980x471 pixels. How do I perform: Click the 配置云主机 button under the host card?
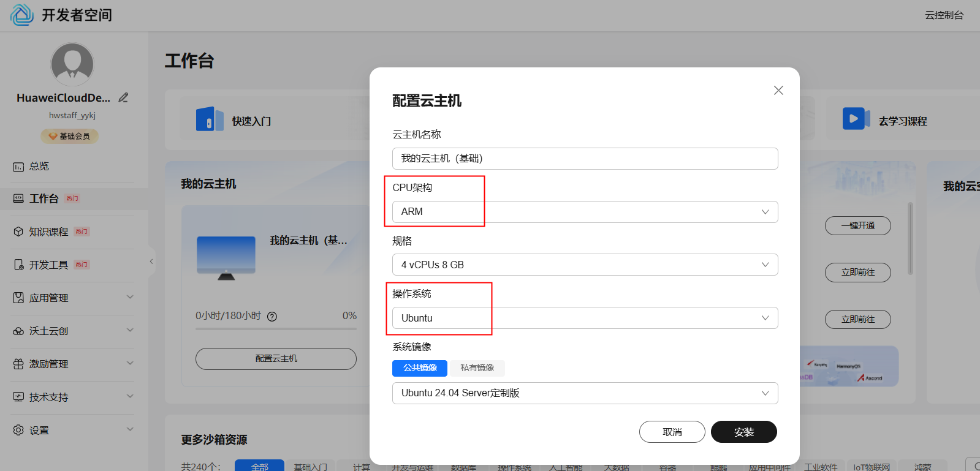(276, 359)
